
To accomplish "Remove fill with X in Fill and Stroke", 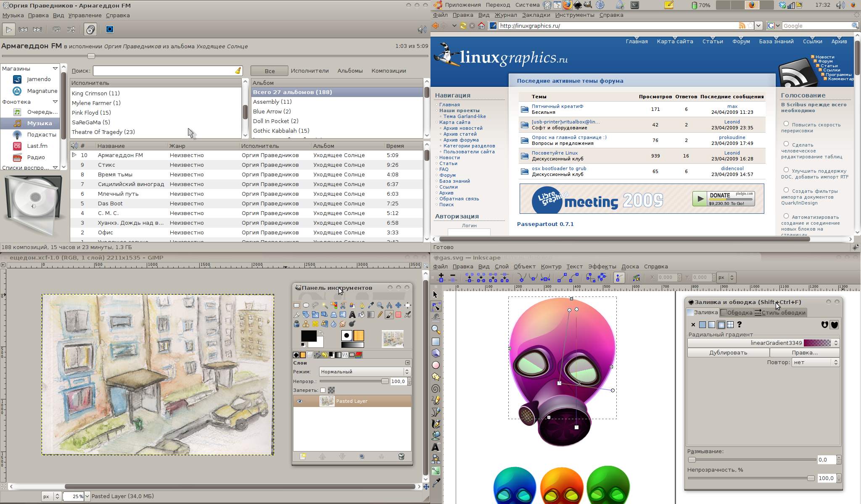I will coord(693,325).
